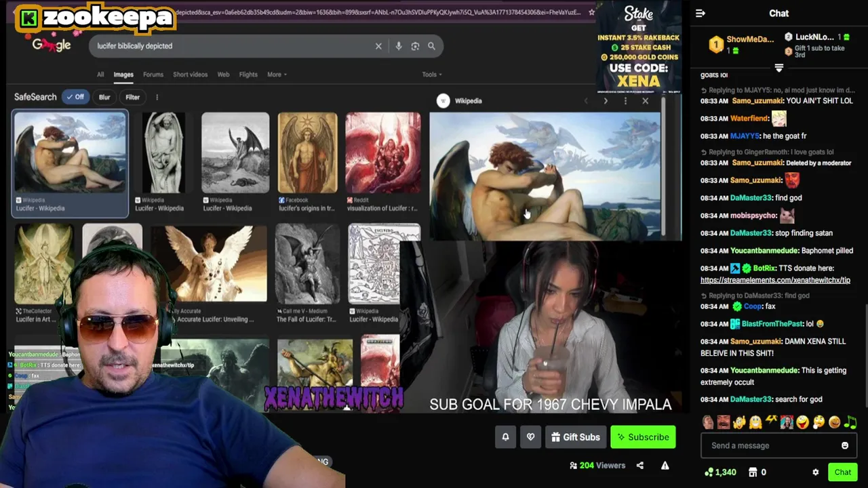Select SafeSearch Blur option
Viewport: 868px width, 488px height.
pos(104,97)
